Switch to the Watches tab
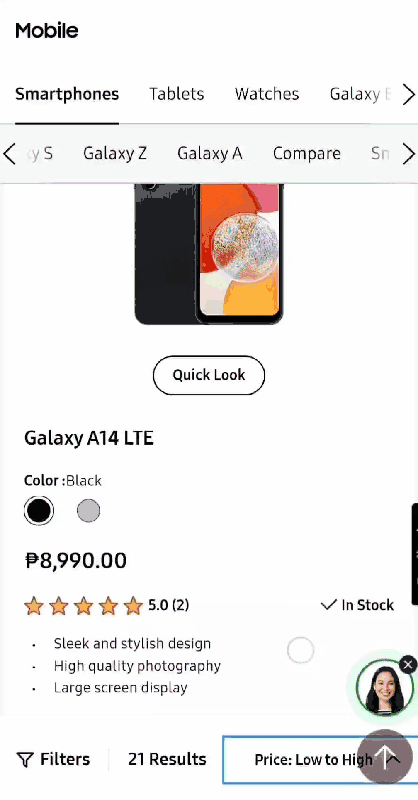This screenshot has height=800, width=418. point(267,94)
